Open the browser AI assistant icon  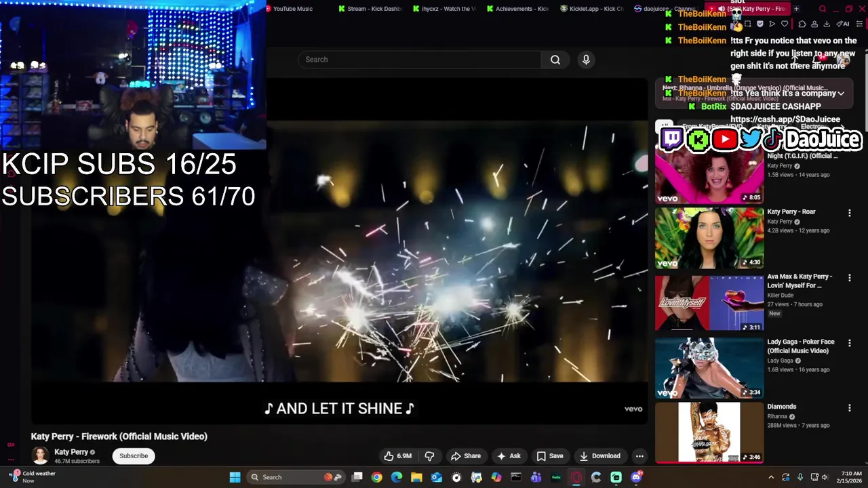pyautogui.click(x=843, y=24)
